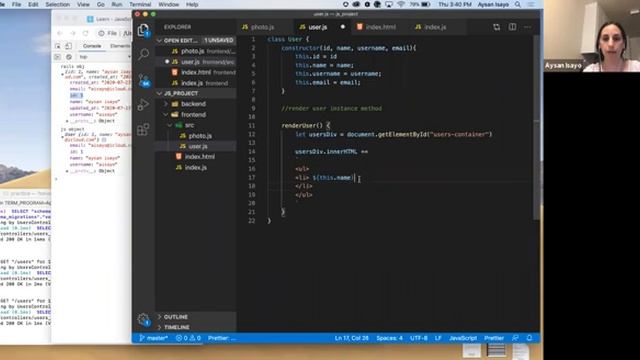Select user.js in Open Editors list

point(196,62)
